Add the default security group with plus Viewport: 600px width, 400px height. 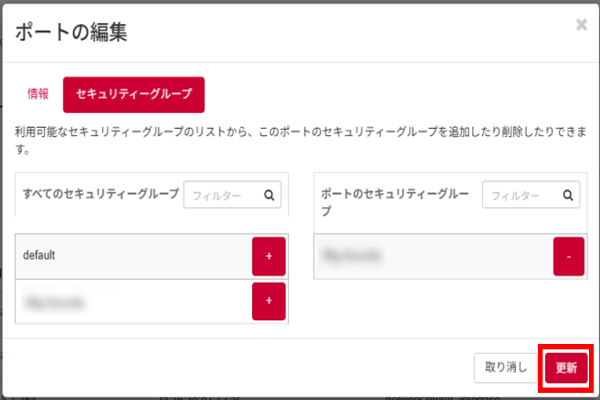pos(268,257)
